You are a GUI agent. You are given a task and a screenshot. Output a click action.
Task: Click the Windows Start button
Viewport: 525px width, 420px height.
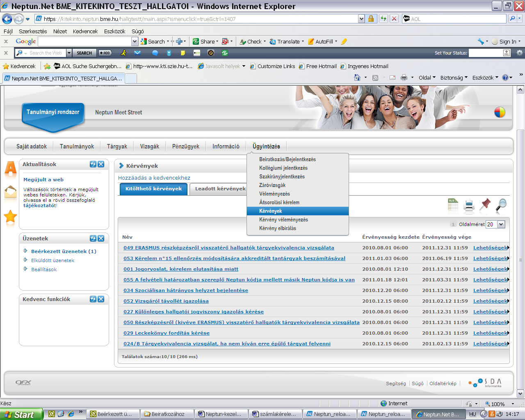(21, 414)
